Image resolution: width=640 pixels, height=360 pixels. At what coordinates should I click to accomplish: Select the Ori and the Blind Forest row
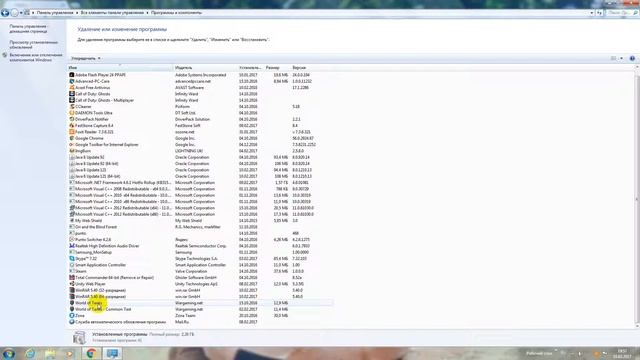pos(200,227)
